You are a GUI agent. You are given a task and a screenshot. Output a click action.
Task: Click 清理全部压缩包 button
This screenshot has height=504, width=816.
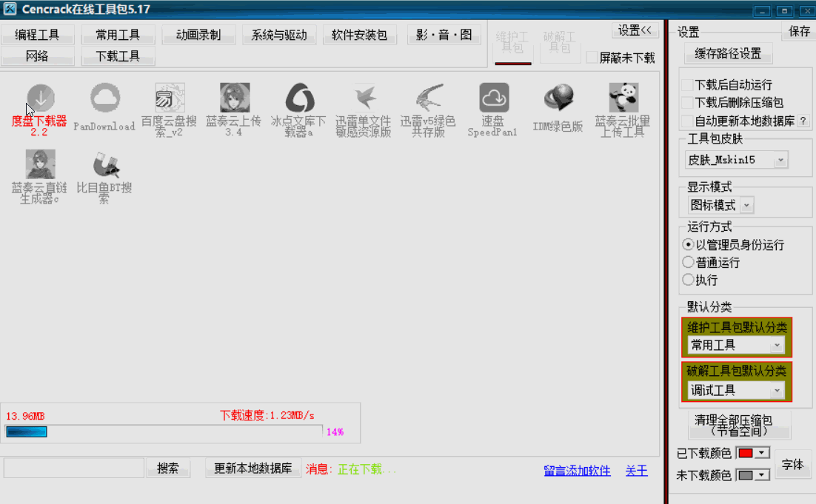click(x=740, y=425)
